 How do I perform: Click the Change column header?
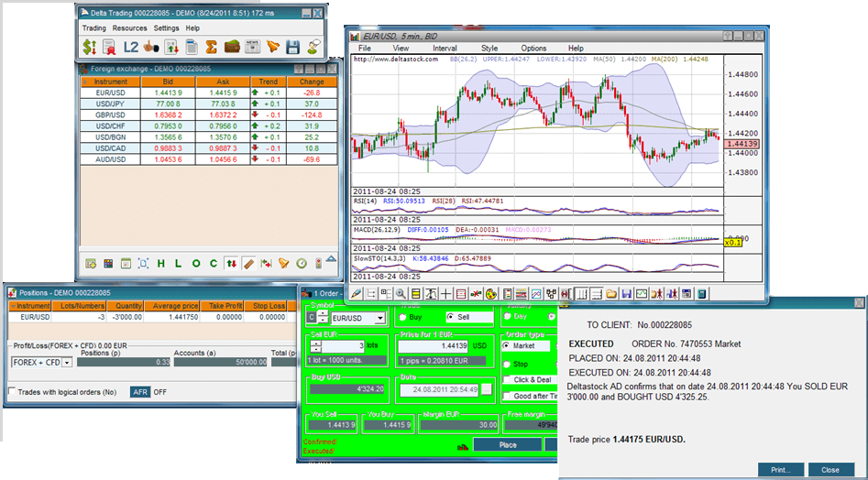pos(312,82)
